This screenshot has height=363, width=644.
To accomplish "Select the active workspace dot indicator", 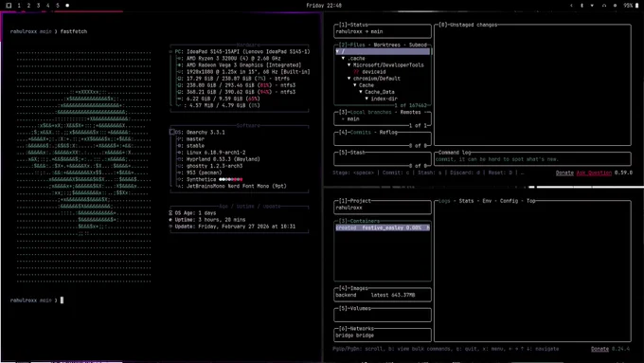I will point(67,6).
